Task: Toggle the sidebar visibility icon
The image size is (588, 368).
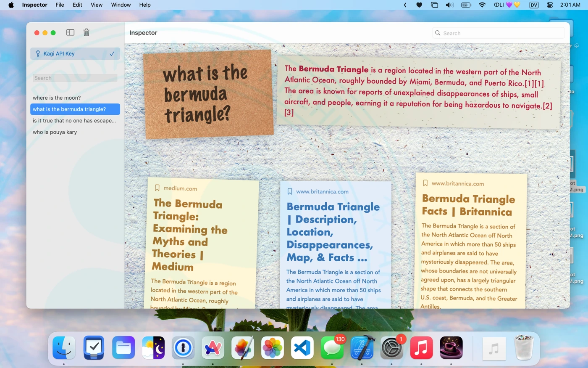Action: pyautogui.click(x=70, y=32)
